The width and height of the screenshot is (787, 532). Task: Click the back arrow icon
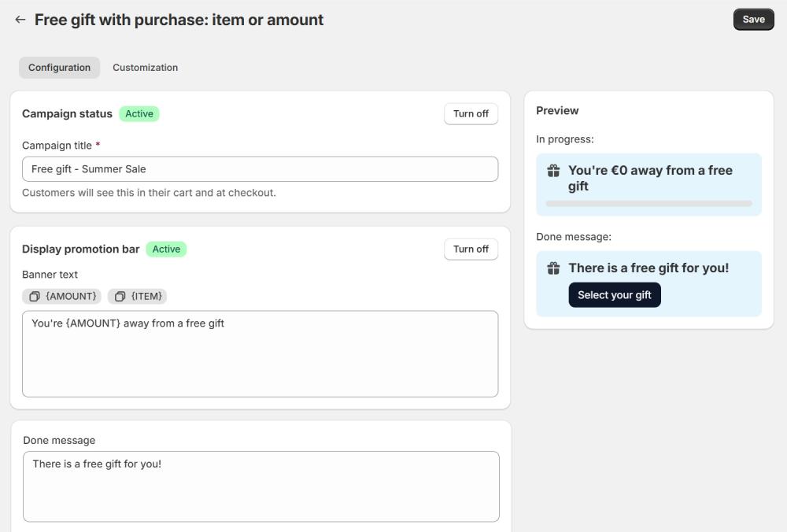click(20, 20)
